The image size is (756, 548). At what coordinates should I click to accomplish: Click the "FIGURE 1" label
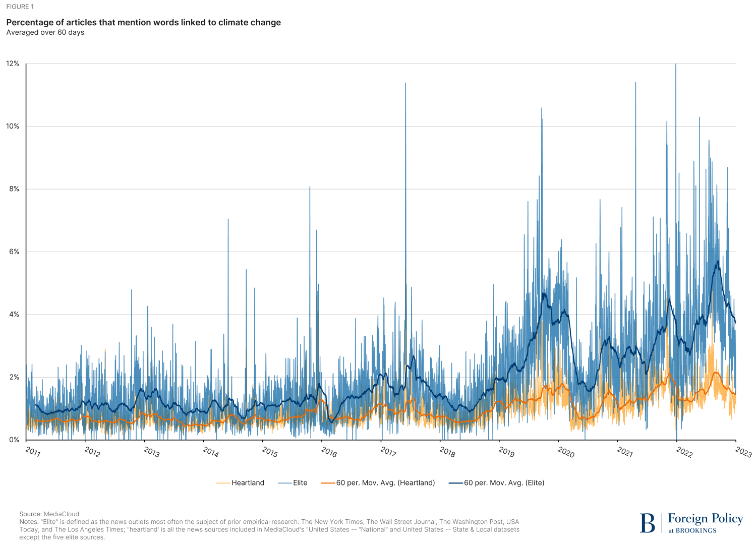click(21, 7)
